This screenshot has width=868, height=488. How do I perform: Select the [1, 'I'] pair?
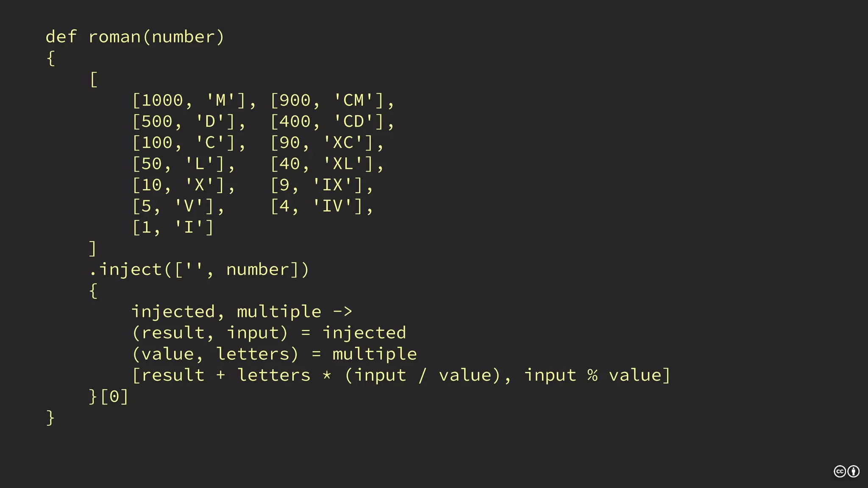tap(173, 227)
